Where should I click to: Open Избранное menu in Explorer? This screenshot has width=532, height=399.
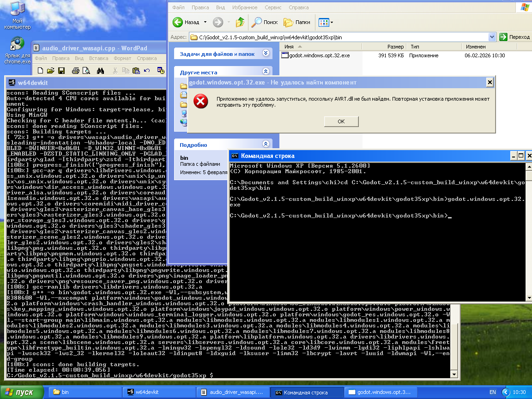(245, 7)
